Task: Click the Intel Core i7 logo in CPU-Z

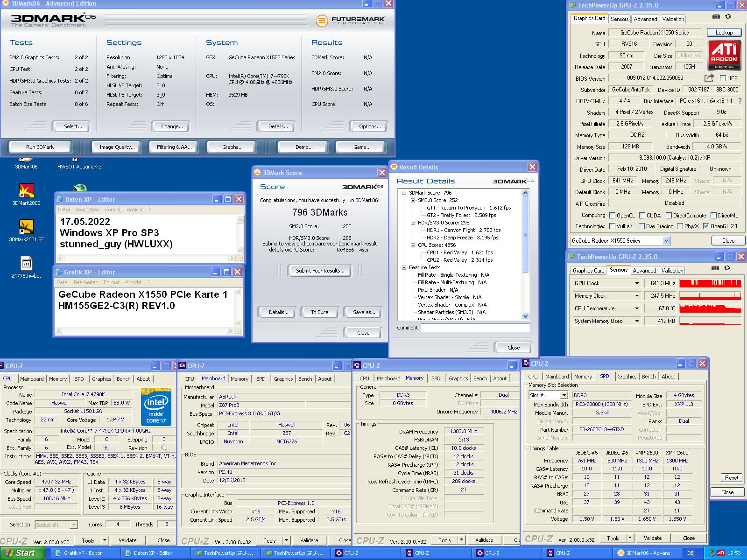Action: click(x=156, y=407)
